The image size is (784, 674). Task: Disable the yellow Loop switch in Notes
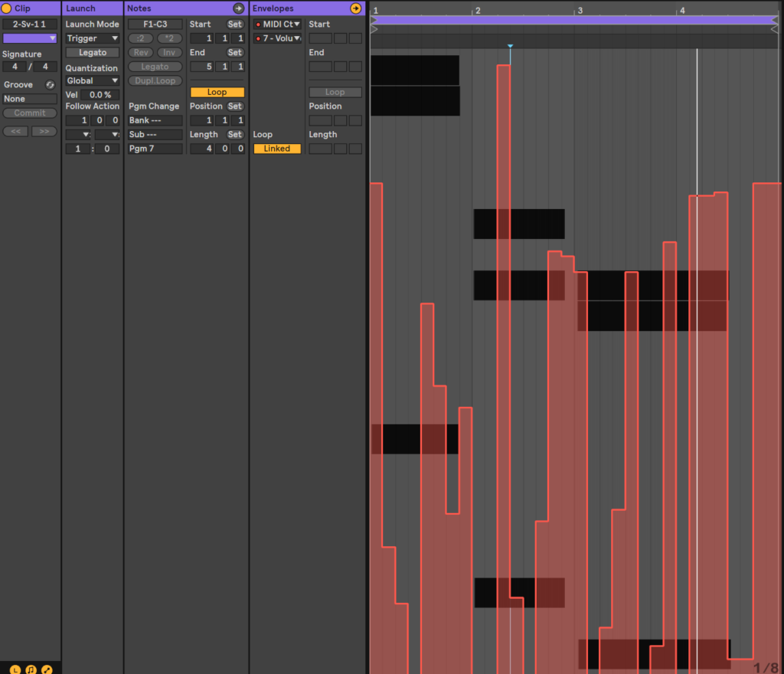(x=217, y=92)
